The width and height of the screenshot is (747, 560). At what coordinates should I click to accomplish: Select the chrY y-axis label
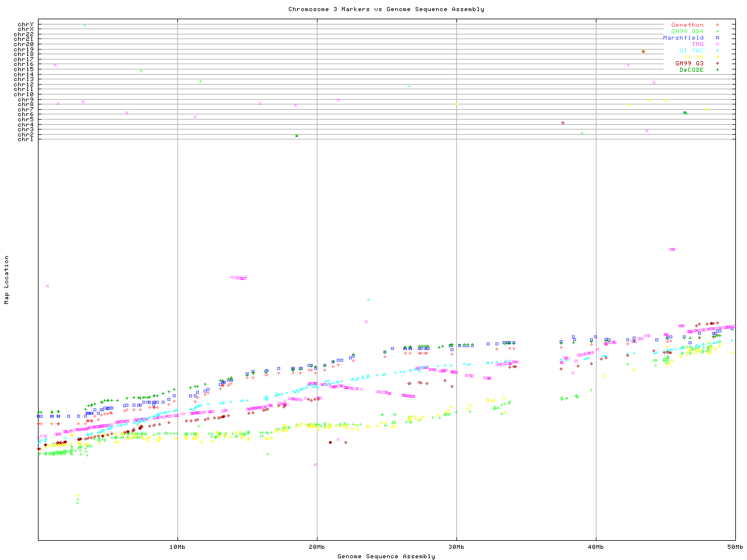pyautogui.click(x=26, y=24)
